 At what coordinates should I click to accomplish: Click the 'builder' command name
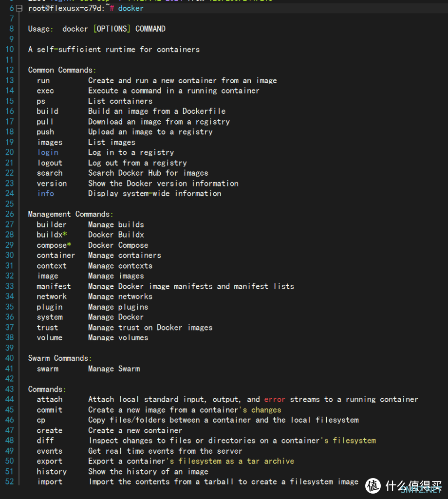point(52,225)
